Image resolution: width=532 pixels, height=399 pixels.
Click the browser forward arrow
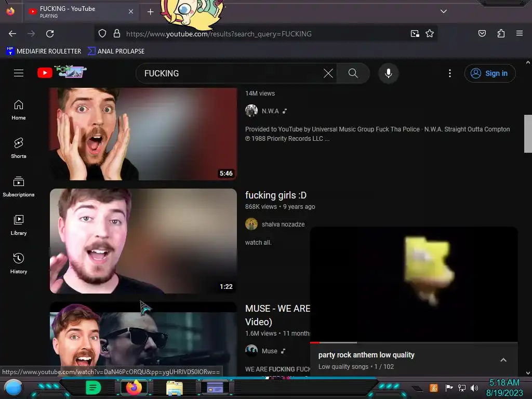(31, 34)
